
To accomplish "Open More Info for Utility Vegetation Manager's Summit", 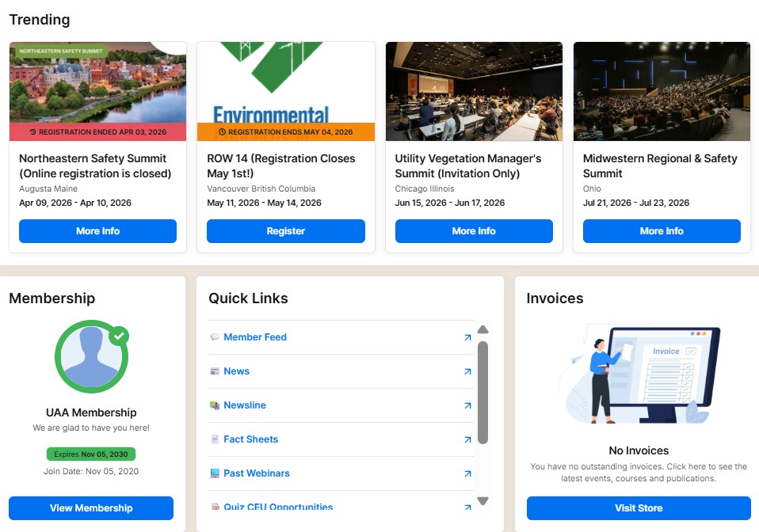I will point(474,231).
